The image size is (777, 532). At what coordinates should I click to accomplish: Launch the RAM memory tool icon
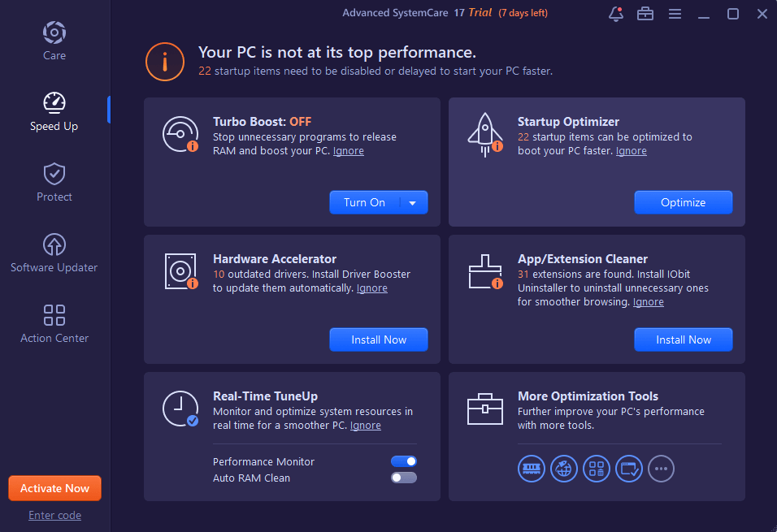click(x=532, y=469)
